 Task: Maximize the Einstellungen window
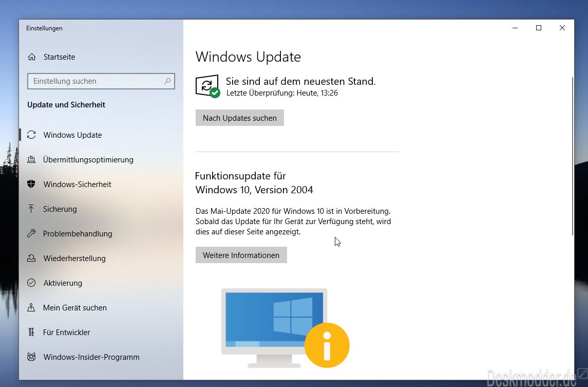pos(539,28)
